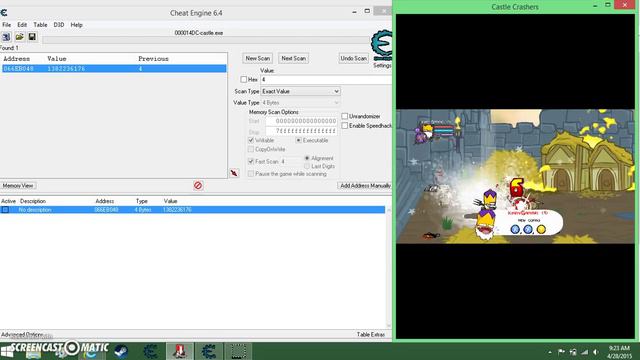Image resolution: width=640 pixels, height=360 pixels.
Task: Click the volume speaker tray icon
Action: point(596,352)
